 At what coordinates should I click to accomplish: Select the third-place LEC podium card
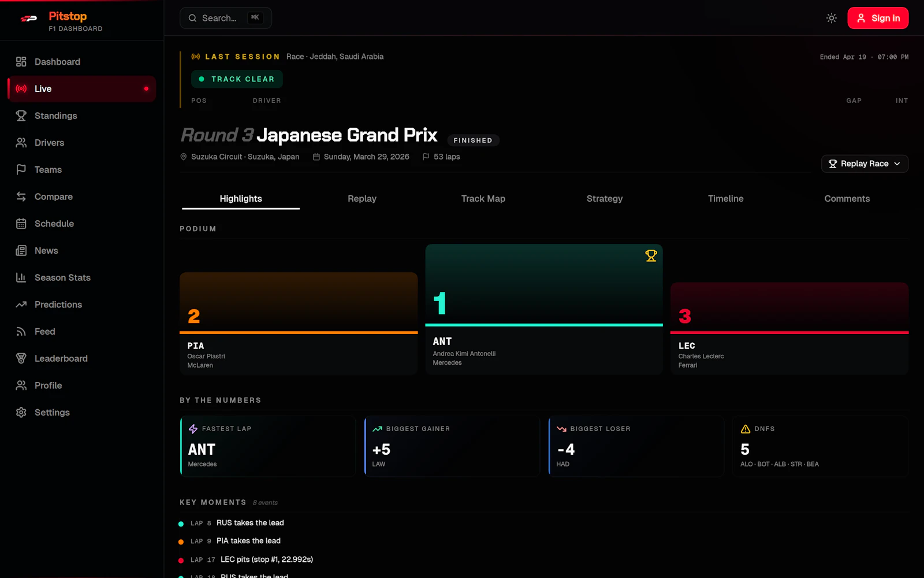789,328
